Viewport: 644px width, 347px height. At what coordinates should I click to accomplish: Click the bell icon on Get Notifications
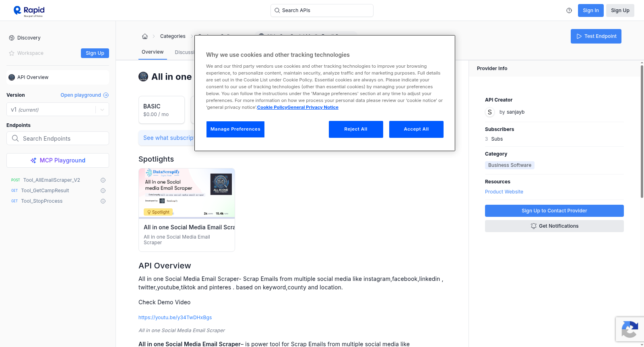[534, 226]
